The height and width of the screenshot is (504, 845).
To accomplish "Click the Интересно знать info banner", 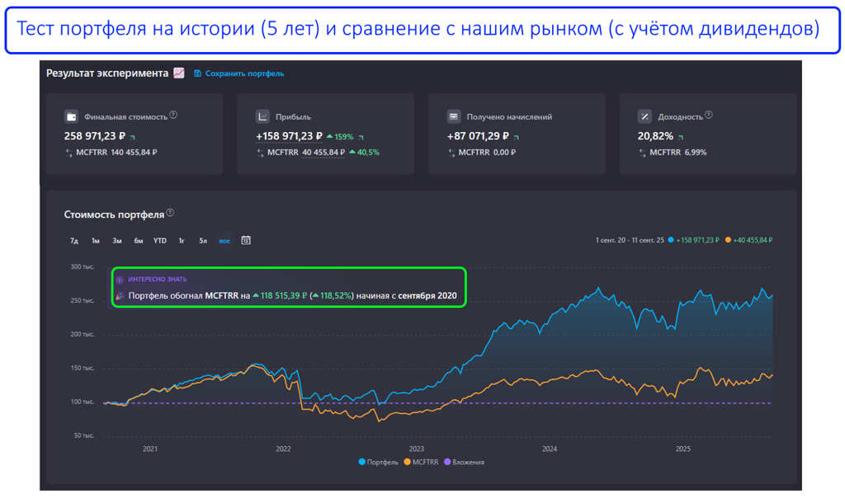I will pyautogui.click(x=289, y=288).
